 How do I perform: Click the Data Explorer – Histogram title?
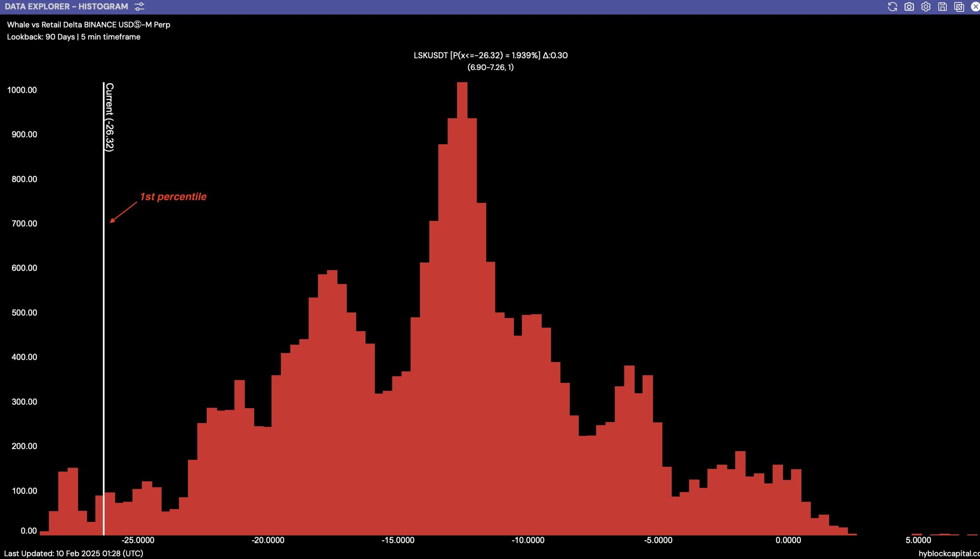pos(66,7)
